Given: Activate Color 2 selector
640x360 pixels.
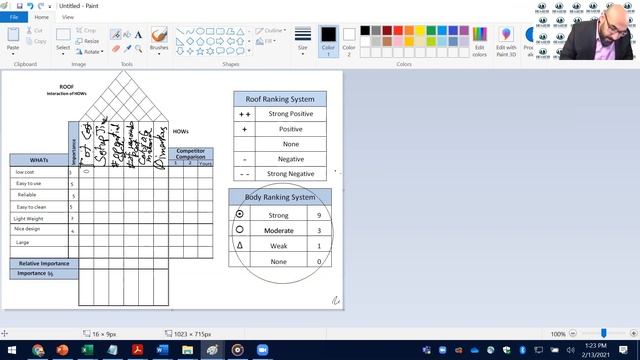Looking at the screenshot, I should (349, 42).
